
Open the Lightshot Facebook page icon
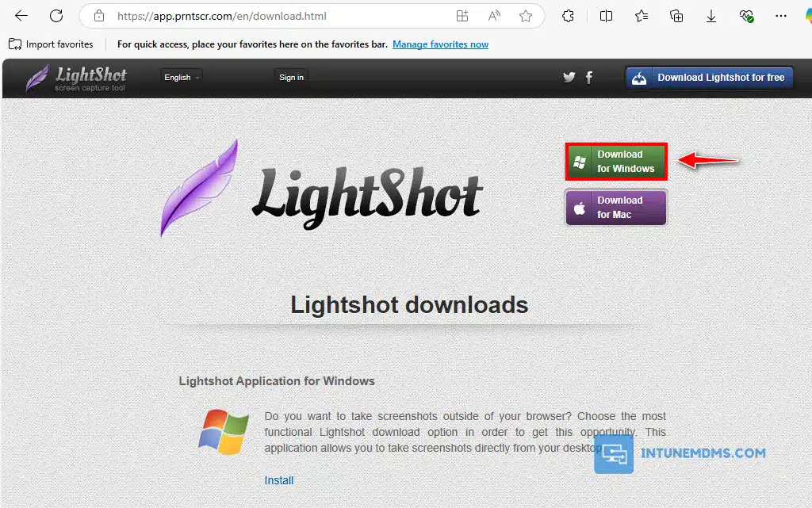[589, 77]
